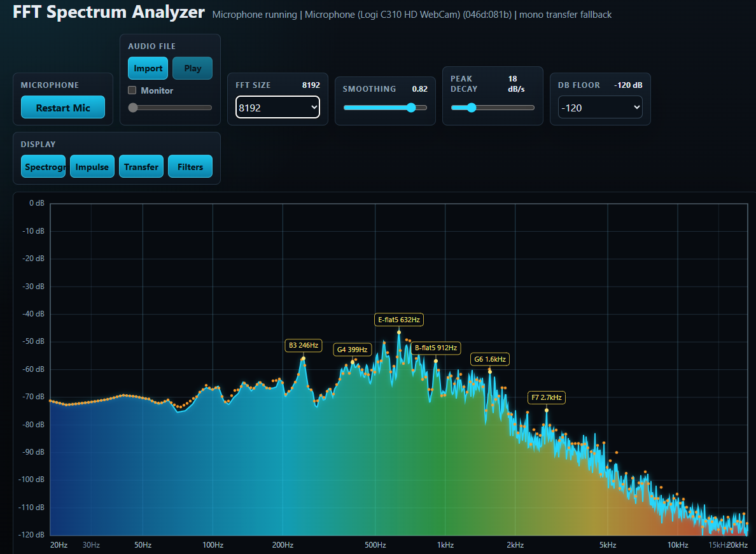Adjust the Peak Decay slider
The width and height of the screenshot is (756, 554).
pyautogui.click(x=493, y=108)
